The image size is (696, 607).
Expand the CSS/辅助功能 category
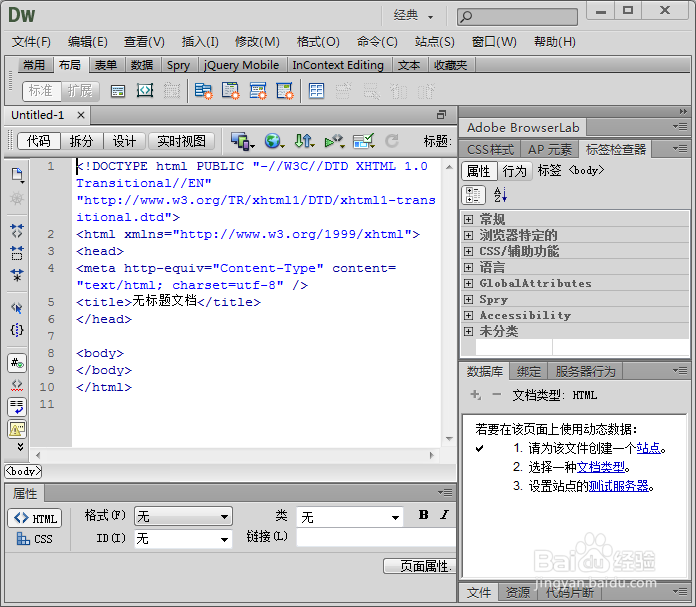tap(468, 251)
